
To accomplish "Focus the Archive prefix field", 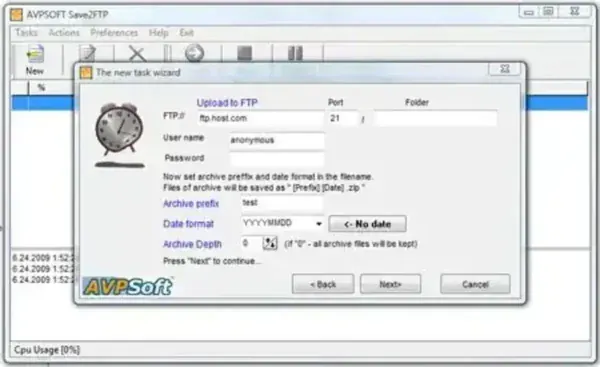I will (282, 203).
